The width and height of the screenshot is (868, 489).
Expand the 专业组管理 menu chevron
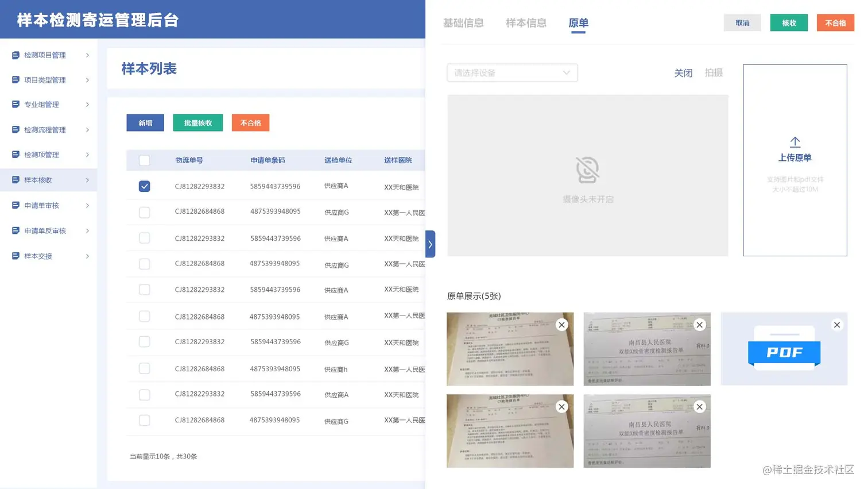click(x=87, y=105)
